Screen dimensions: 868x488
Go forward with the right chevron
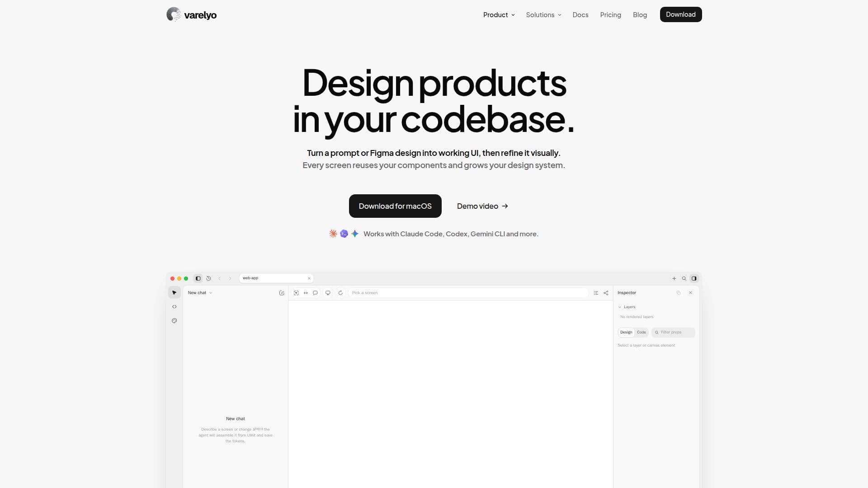(230, 278)
